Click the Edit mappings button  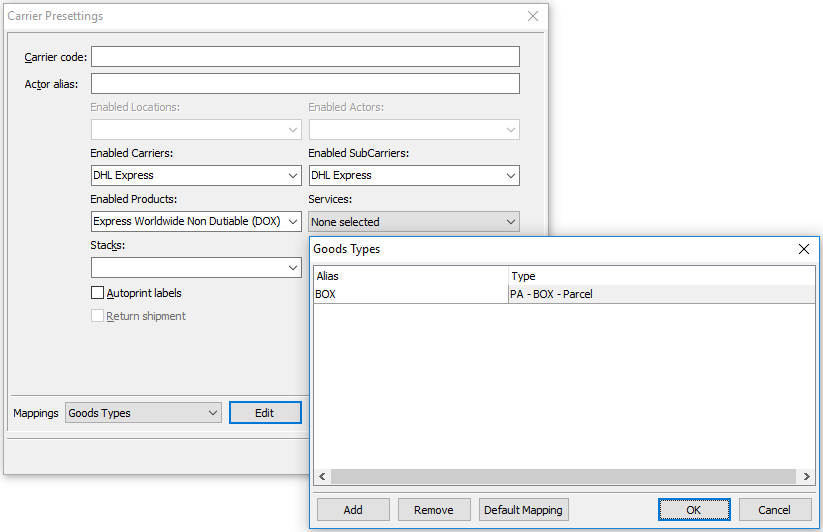pyautogui.click(x=265, y=413)
